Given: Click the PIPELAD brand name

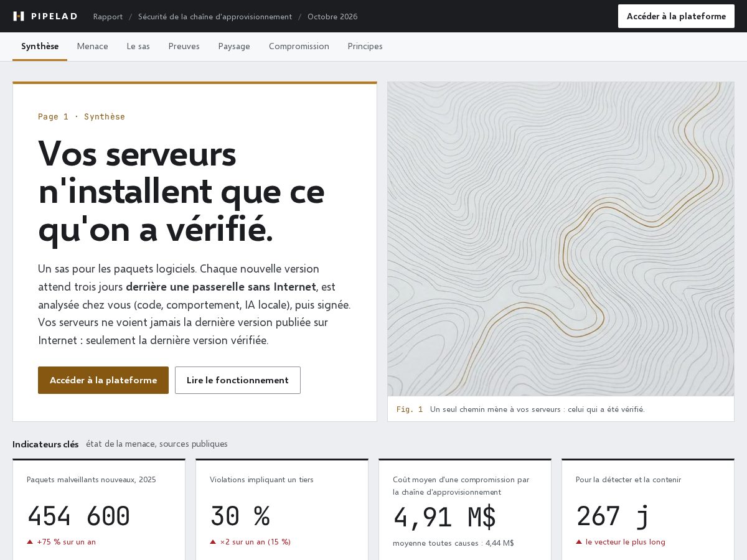Looking at the screenshot, I should (x=54, y=16).
